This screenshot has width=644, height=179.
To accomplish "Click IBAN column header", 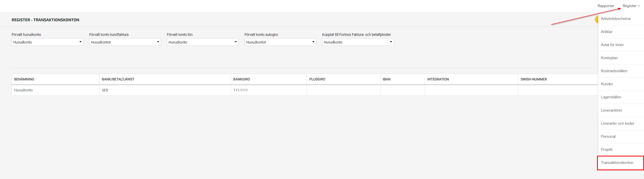I will [402, 79].
